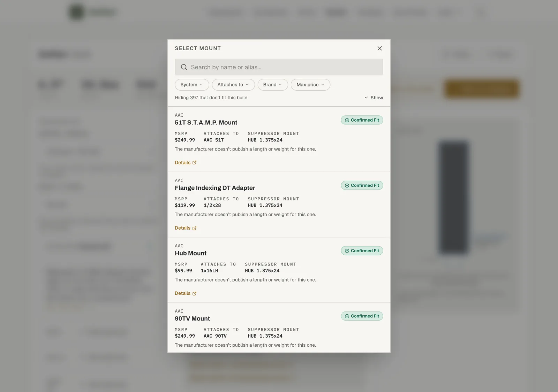The width and height of the screenshot is (558, 392).
Task: Click Confirmed Fit badge on Hub Mount
Action: click(x=362, y=251)
